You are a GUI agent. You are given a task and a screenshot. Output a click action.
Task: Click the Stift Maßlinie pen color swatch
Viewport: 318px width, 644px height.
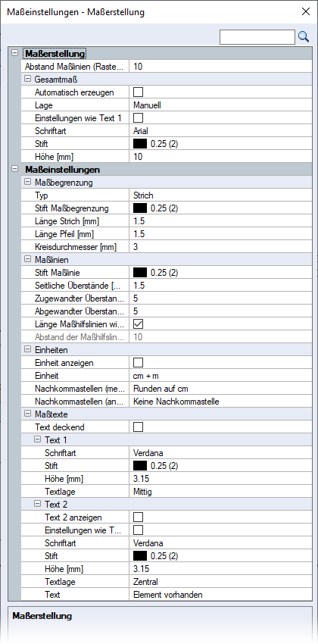[140, 272]
